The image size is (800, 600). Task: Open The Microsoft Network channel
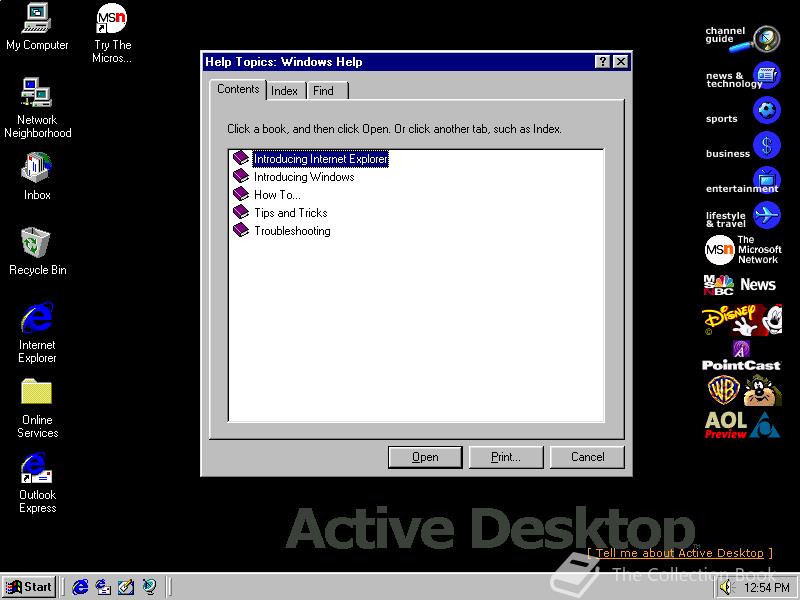click(x=742, y=250)
